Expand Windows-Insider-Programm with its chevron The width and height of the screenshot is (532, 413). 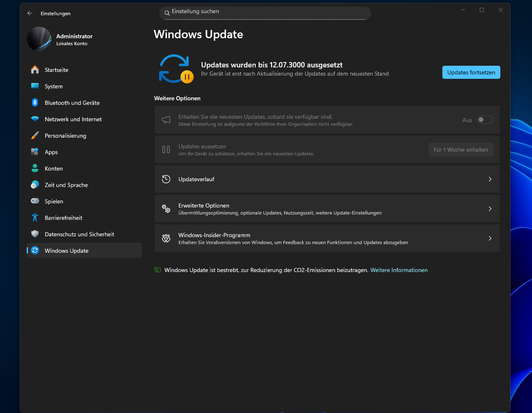click(490, 238)
